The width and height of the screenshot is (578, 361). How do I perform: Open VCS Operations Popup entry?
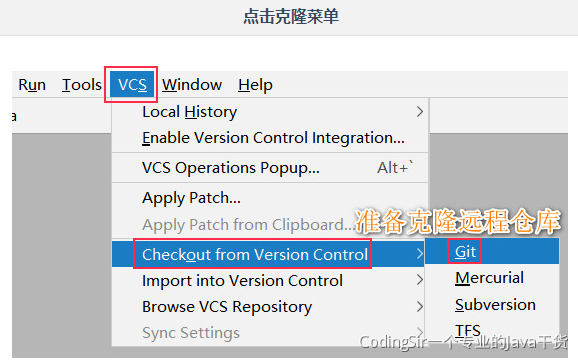point(270,168)
